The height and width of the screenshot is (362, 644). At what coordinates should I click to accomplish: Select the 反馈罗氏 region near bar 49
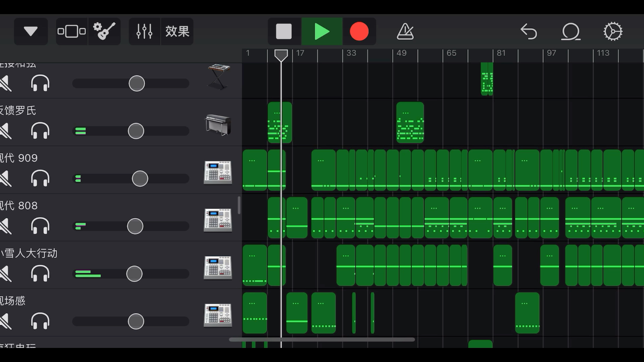(410, 123)
